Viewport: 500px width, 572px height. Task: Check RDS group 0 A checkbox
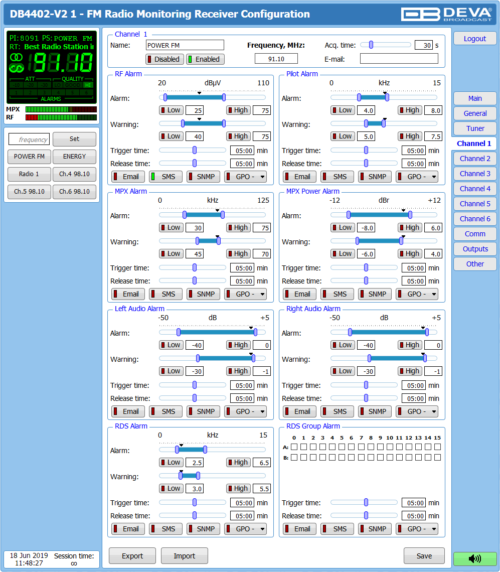point(294,447)
